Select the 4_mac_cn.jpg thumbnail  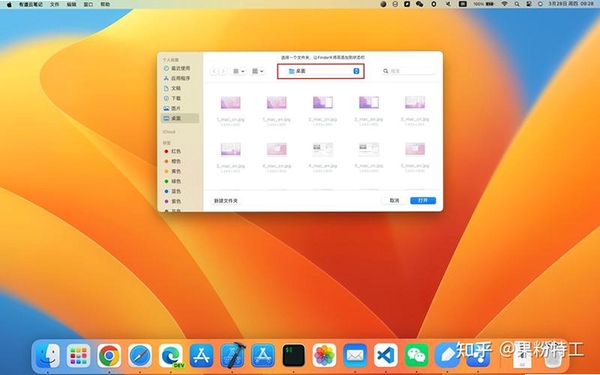277,149
